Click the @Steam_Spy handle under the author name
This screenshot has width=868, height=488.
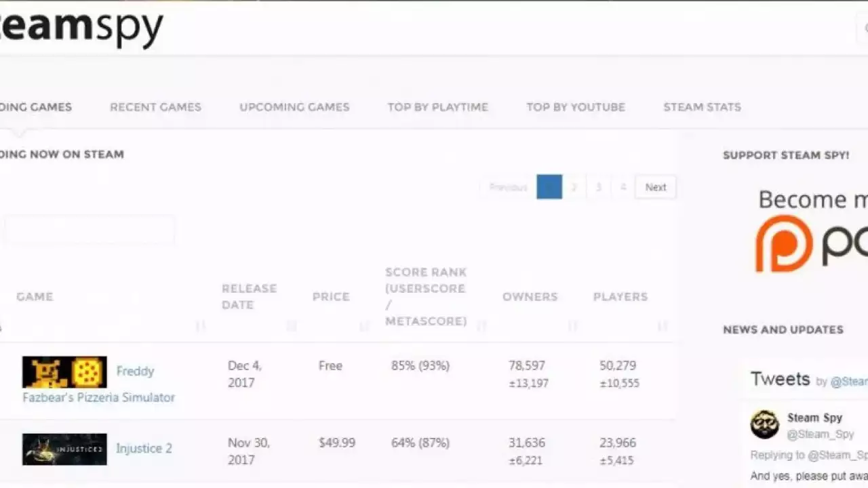821,434
